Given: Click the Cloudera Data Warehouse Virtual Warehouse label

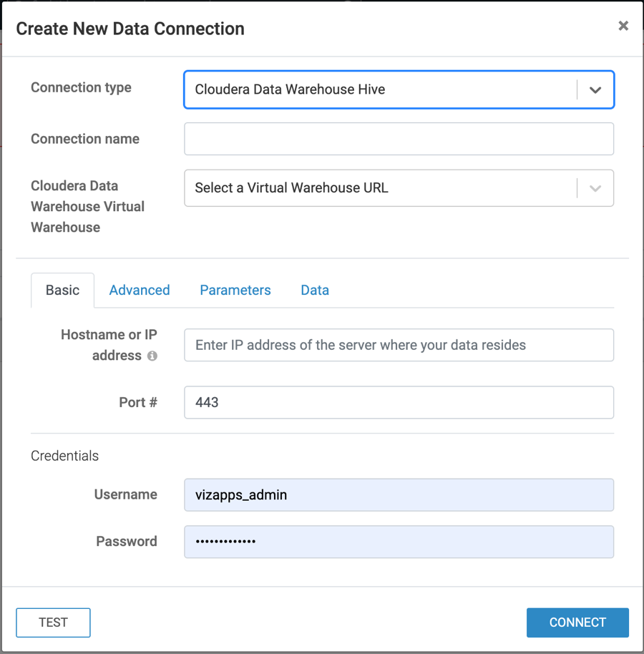Looking at the screenshot, I should (x=87, y=206).
